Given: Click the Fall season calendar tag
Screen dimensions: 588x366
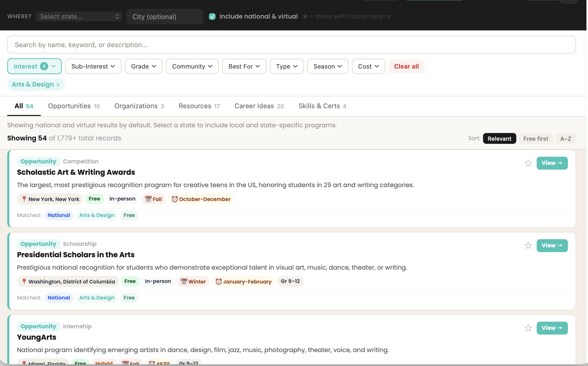Looking at the screenshot, I should (153, 199).
